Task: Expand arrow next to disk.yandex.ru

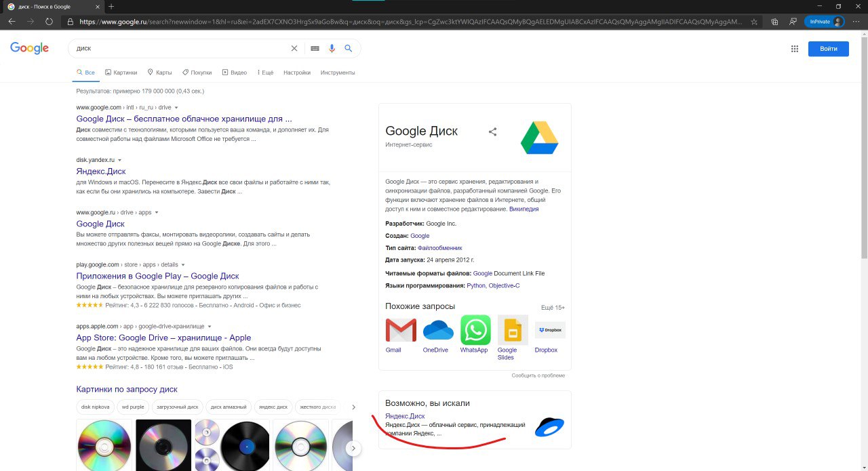Action: [120, 160]
